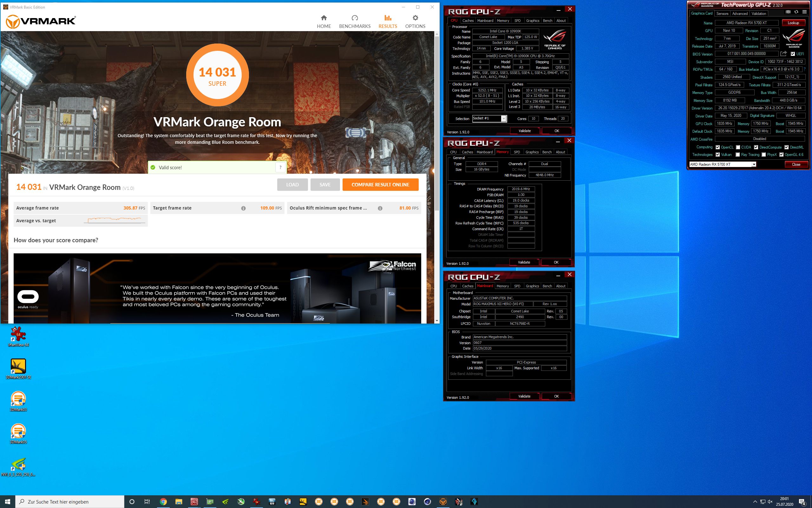Click the LOAD button in VRMark
The width and height of the screenshot is (812, 508).
tap(292, 185)
